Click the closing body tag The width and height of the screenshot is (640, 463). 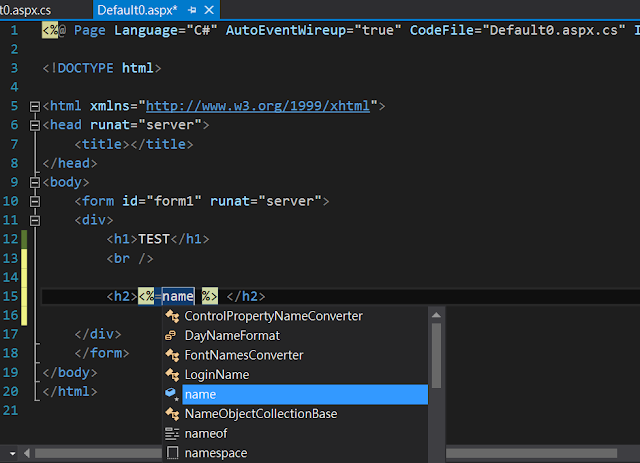[x=70, y=372]
